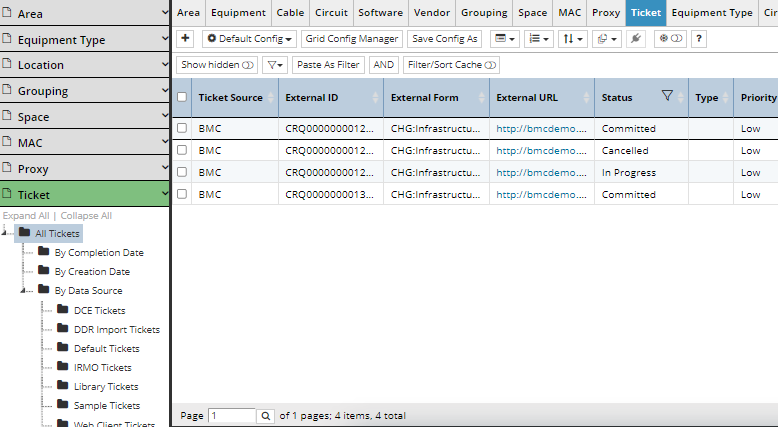Screen dimensions: 778x427
Task: Check the Cancelled ticket row checkbox
Action: pyautogui.click(x=182, y=150)
